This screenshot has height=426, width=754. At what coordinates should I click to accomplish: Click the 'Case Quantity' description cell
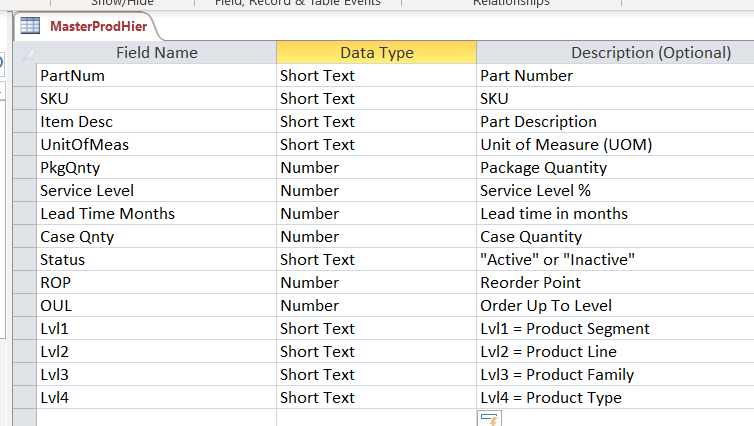tap(616, 237)
